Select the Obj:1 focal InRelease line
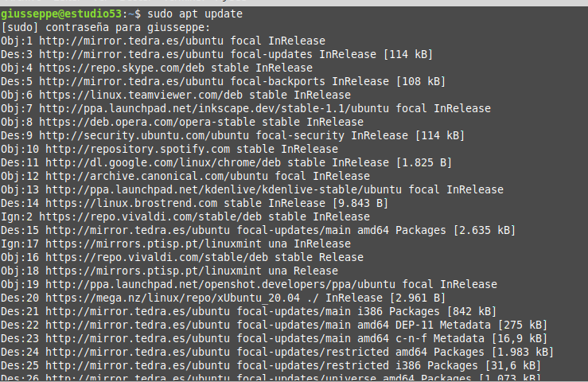Screen dimensions: 588x382 click(x=163, y=41)
